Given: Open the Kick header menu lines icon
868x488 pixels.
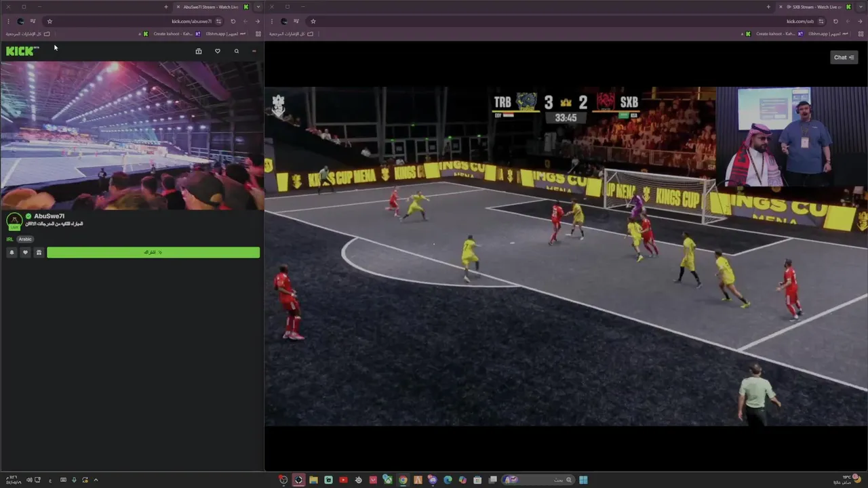Looking at the screenshot, I should click(x=254, y=51).
